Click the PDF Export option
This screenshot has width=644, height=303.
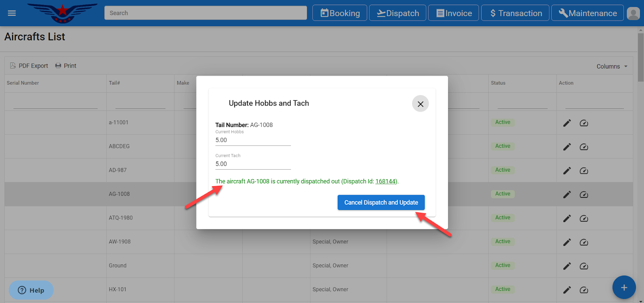[x=29, y=66]
